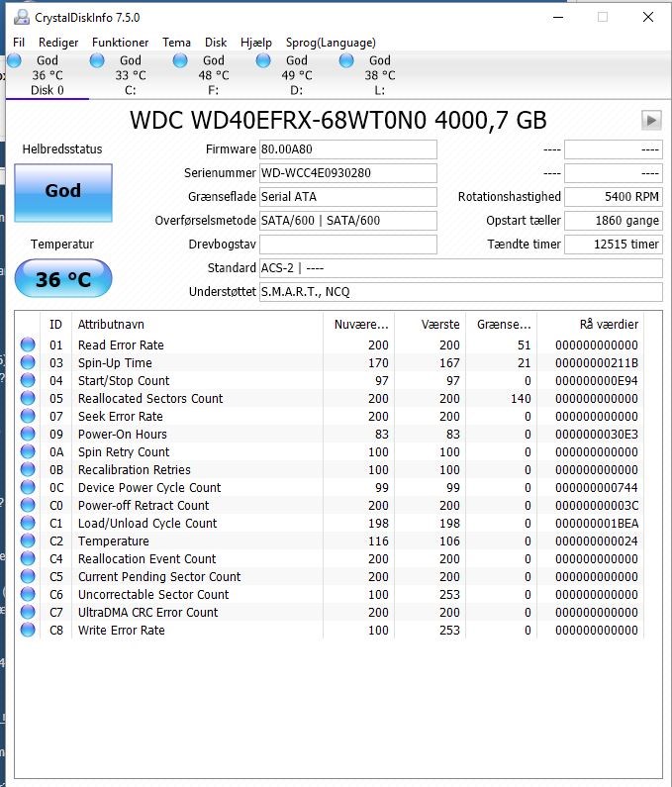Click status orb for Recalibration Retries
The width and height of the screenshot is (672, 787).
(x=28, y=469)
